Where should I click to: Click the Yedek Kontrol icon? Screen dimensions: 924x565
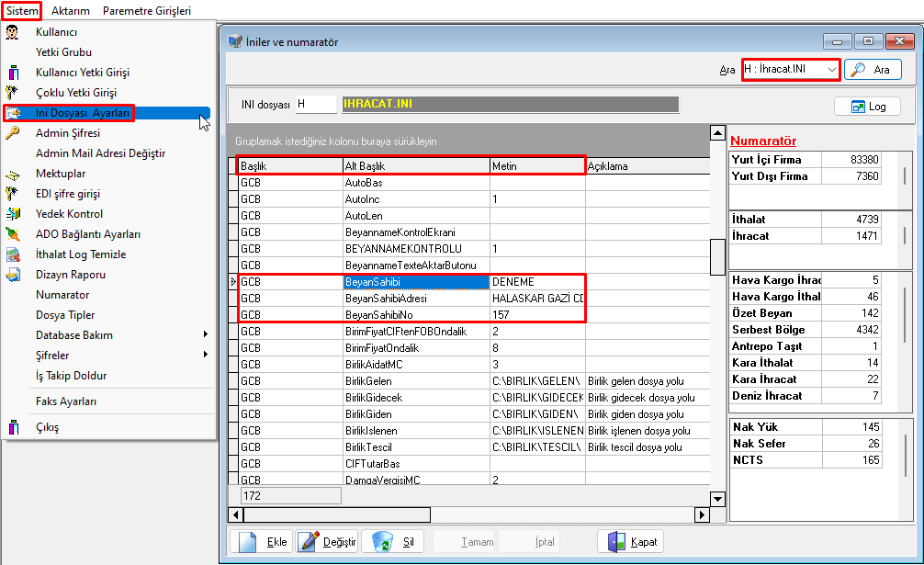(x=13, y=214)
